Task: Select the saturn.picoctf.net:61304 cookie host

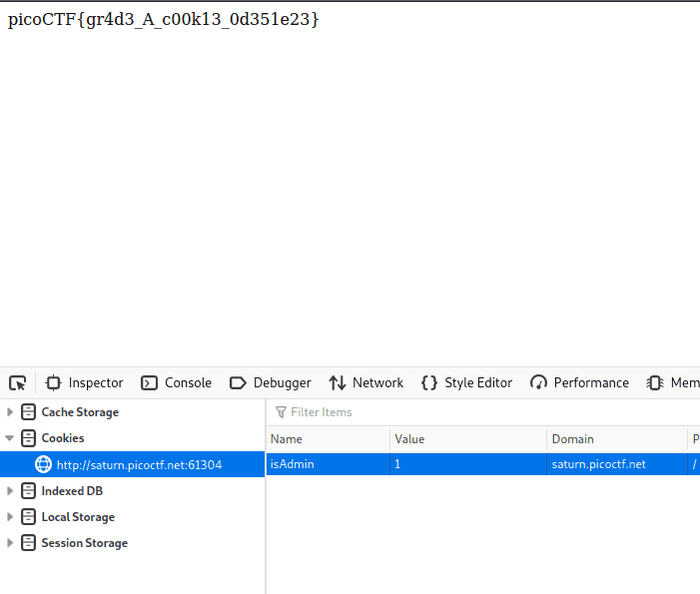Action: point(139,464)
